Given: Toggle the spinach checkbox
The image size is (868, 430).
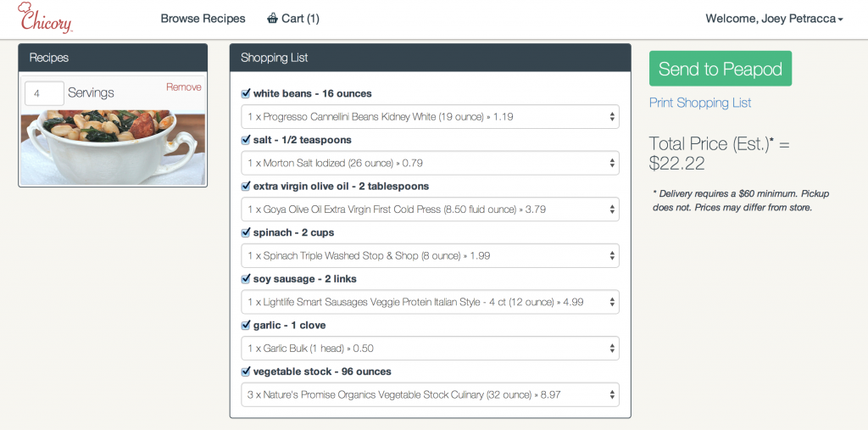Looking at the screenshot, I should tap(246, 232).
